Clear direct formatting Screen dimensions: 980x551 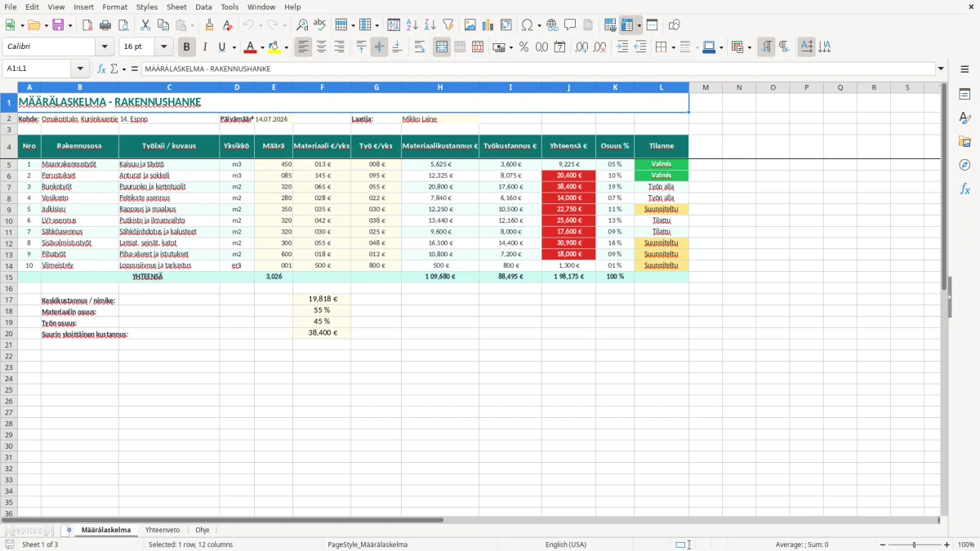227,25
